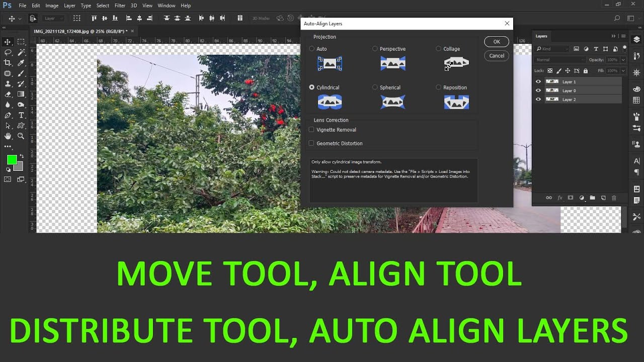
Task: Create a new layer in Layers panel
Action: pyautogui.click(x=603, y=198)
